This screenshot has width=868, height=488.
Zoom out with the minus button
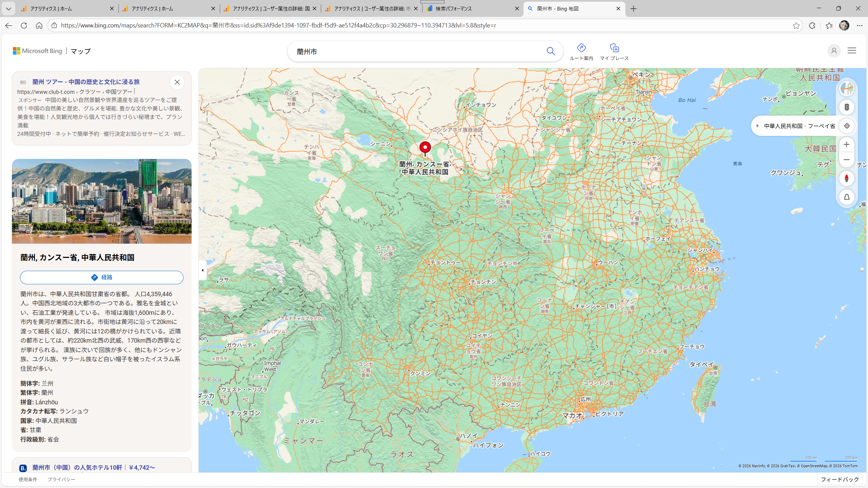click(847, 160)
